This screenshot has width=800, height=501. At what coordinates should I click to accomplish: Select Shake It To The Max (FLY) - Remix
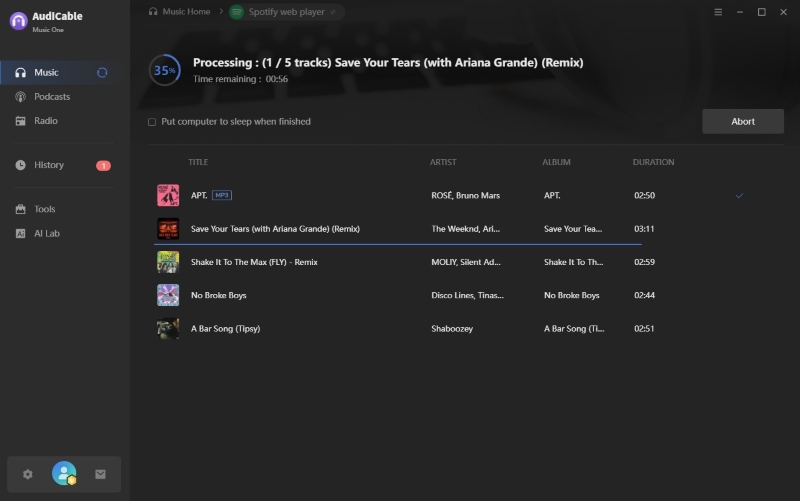(x=254, y=262)
